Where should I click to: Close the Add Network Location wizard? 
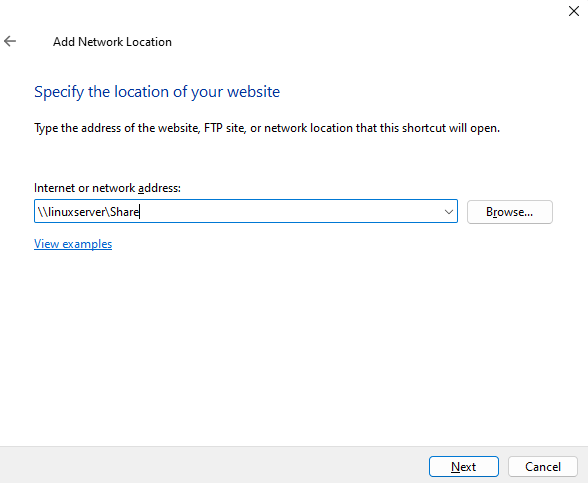[x=574, y=11]
